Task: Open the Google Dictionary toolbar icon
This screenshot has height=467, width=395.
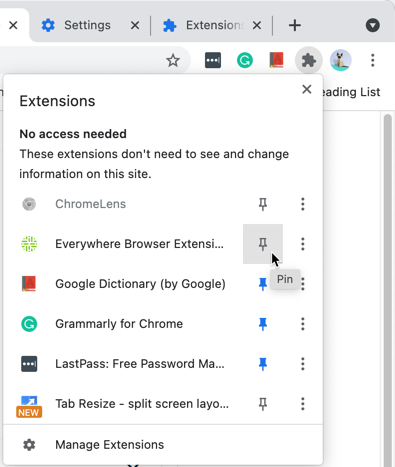Action: point(276,60)
